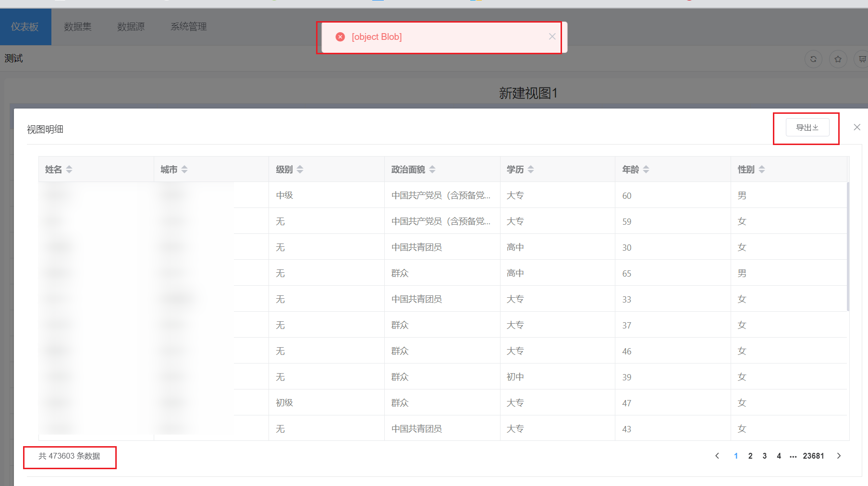Click the table vertical scrollbar
Viewport: 868px width, 486px height.
(848, 246)
